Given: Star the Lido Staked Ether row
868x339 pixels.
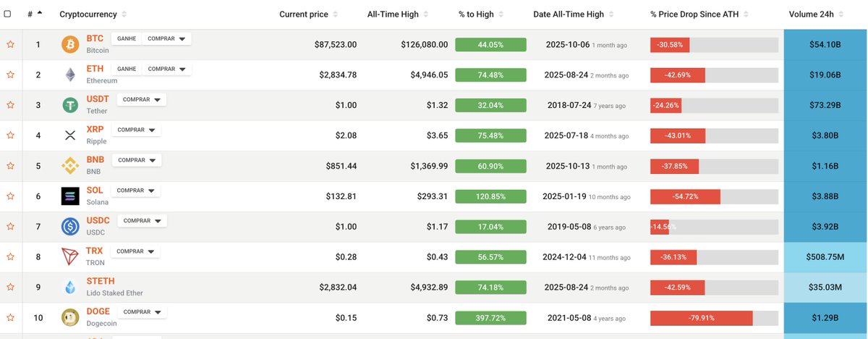Looking at the screenshot, I should click(10, 287).
